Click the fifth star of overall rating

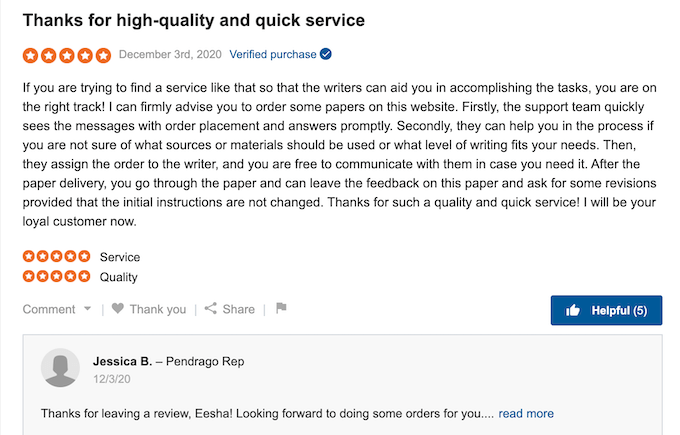tap(104, 55)
